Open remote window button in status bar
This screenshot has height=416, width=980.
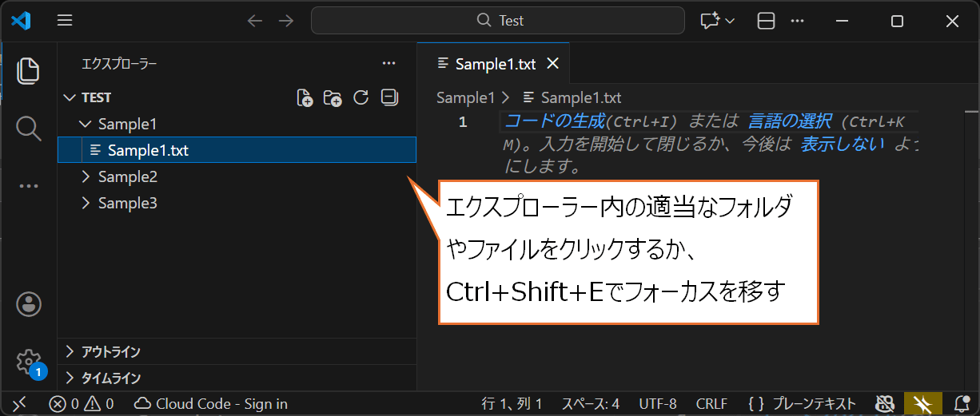19,403
